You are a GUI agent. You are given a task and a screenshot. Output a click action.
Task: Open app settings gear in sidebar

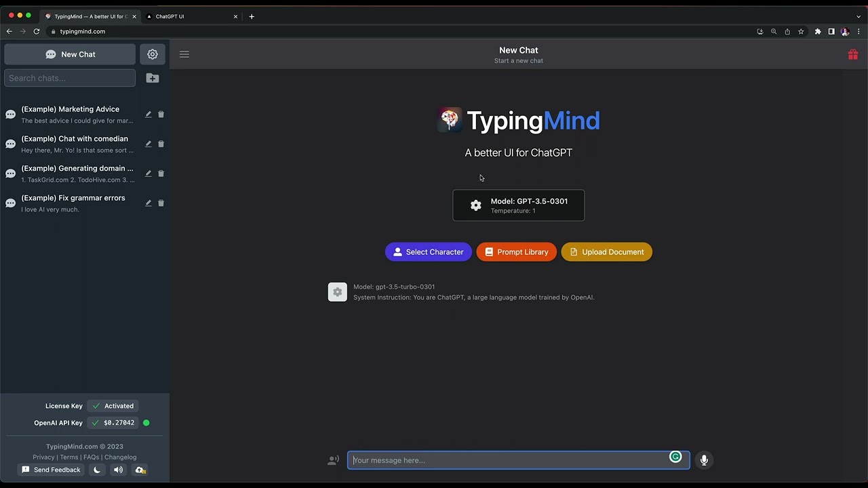click(x=153, y=54)
